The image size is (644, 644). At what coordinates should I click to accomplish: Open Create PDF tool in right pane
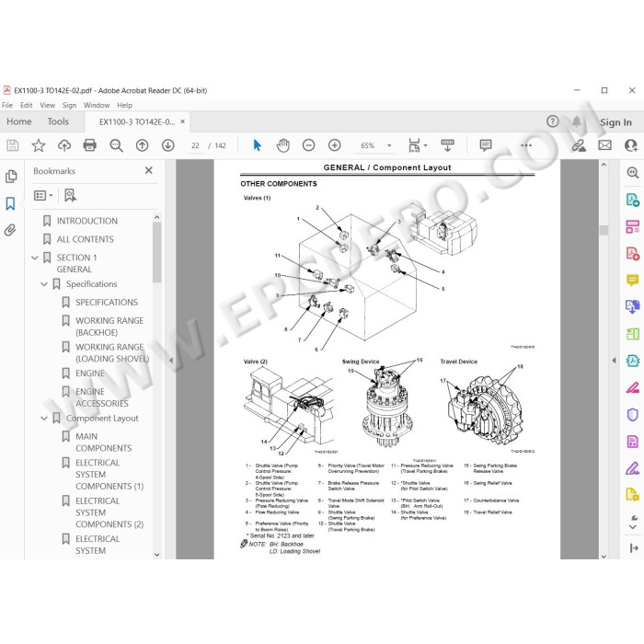(633, 253)
